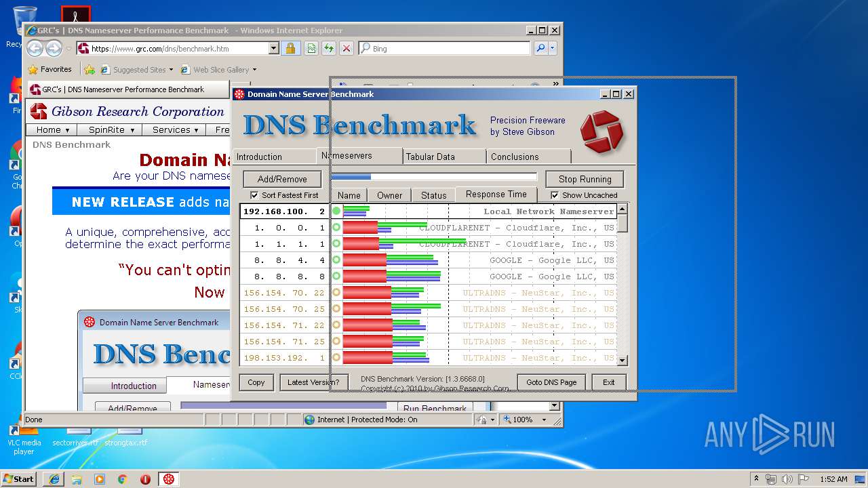
Task: Click the Bing search input field
Action: click(444, 48)
